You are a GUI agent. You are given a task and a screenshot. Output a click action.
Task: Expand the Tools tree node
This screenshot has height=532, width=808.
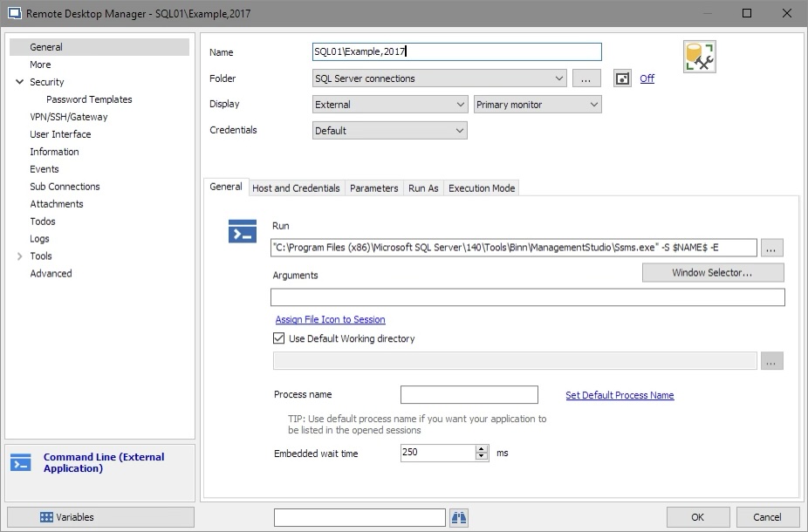[19, 256]
